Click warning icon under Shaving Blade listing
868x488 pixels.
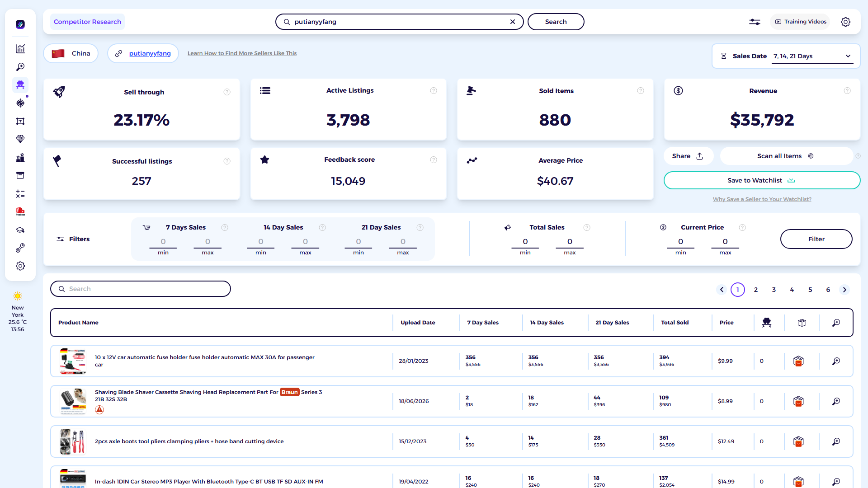tap(99, 410)
